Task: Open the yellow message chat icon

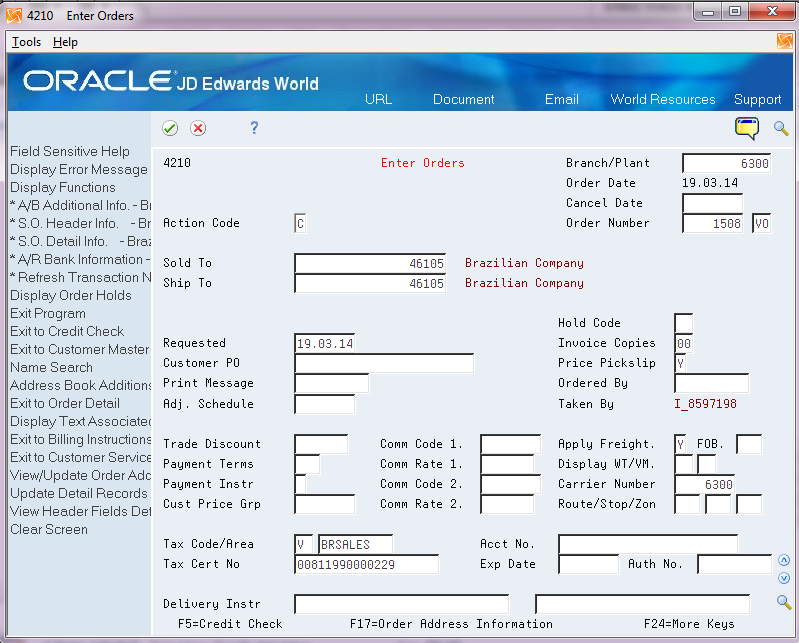Action: point(747,128)
